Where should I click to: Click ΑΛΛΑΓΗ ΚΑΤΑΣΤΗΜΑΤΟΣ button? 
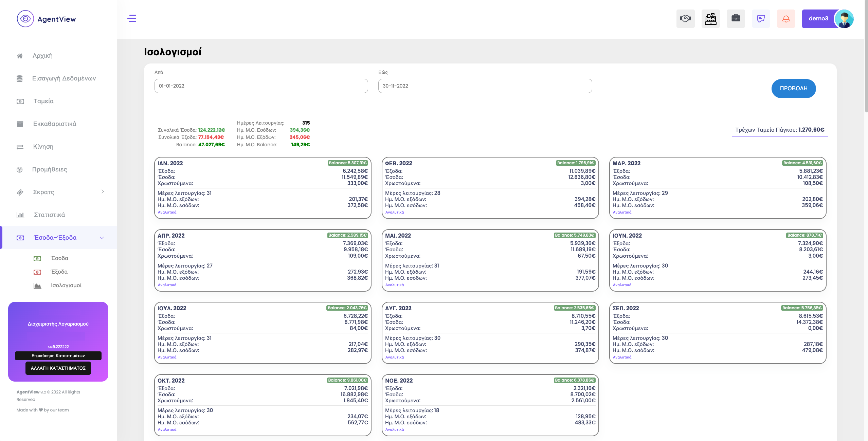click(58, 368)
